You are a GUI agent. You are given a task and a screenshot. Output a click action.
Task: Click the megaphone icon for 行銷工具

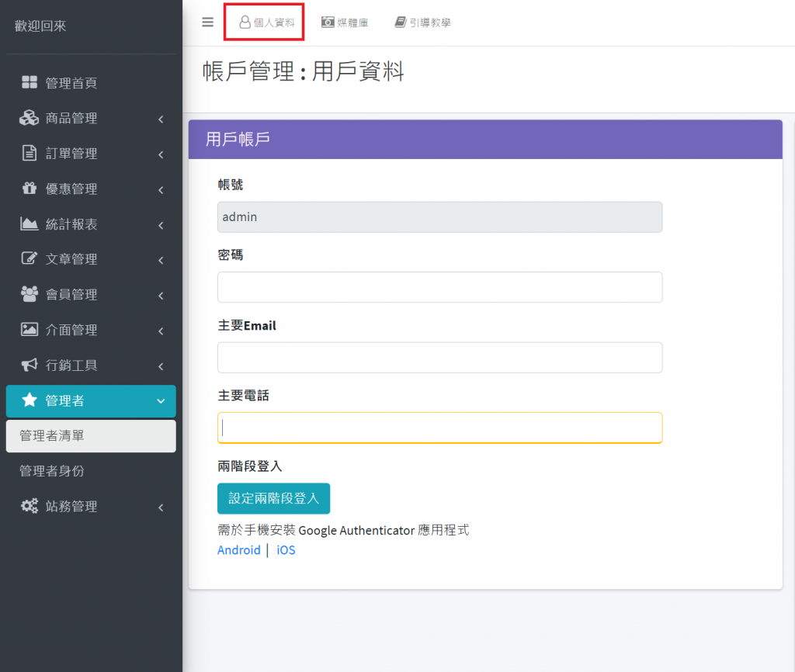click(30, 365)
